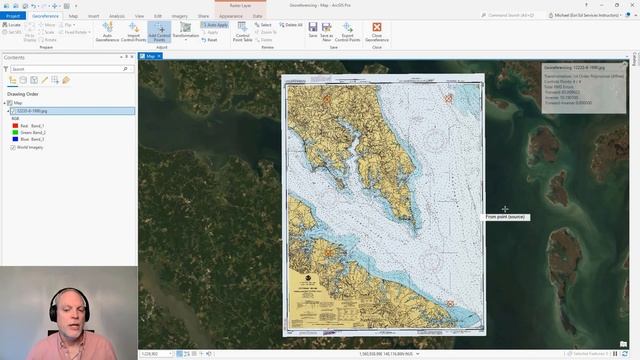Select List By Drawing Order

[13, 80]
